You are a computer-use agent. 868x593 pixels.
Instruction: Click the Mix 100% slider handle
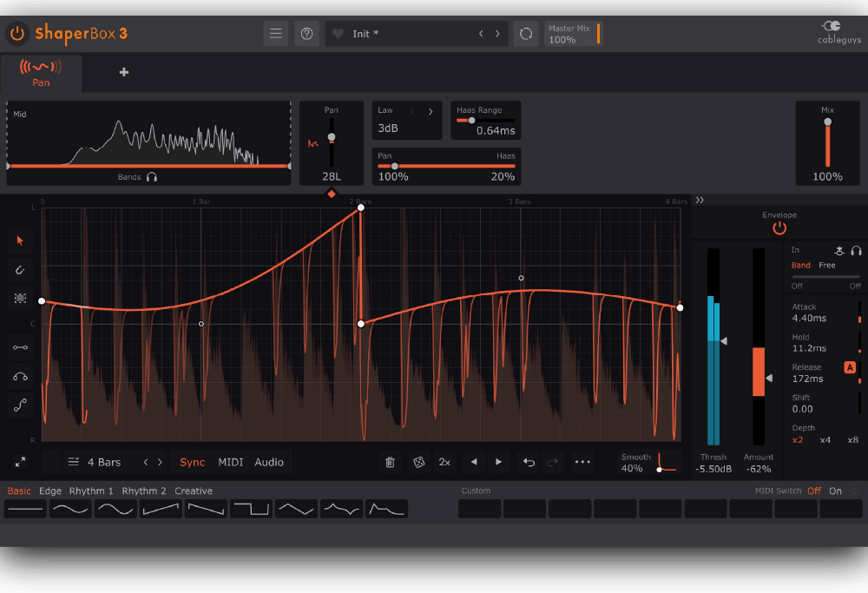click(827, 122)
